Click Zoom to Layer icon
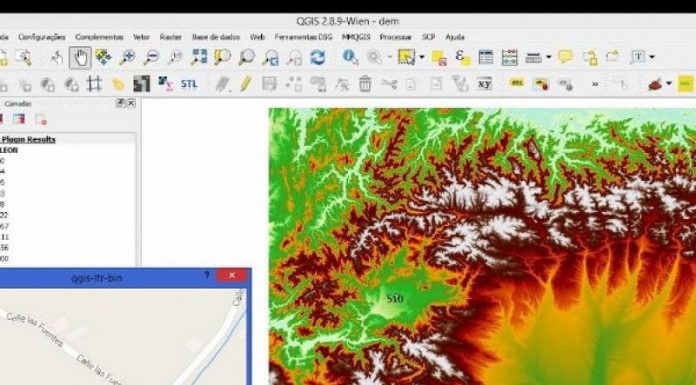Screen dimensions: 696x385 click(x=246, y=57)
